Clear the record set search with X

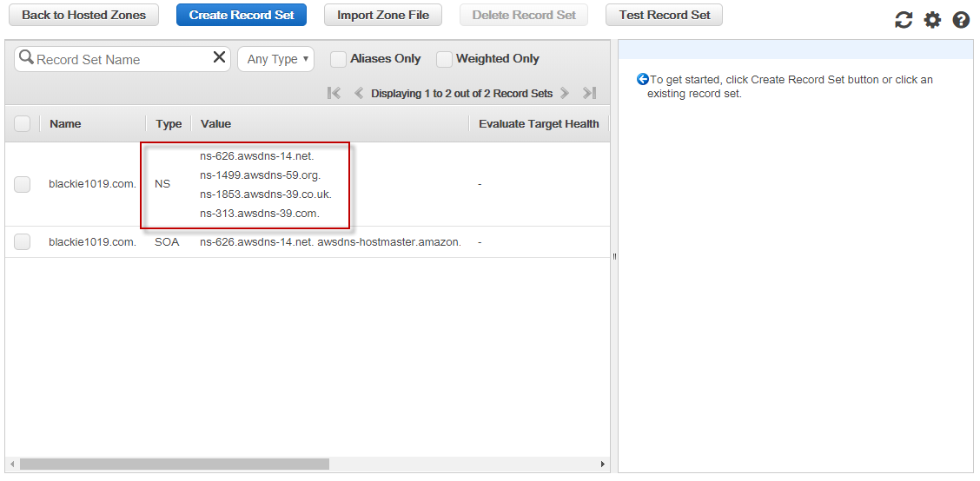pyautogui.click(x=219, y=58)
